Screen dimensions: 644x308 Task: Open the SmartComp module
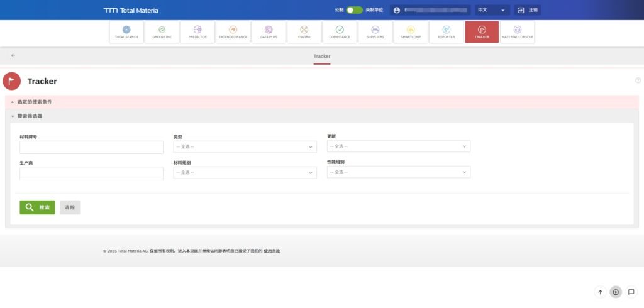(x=411, y=32)
